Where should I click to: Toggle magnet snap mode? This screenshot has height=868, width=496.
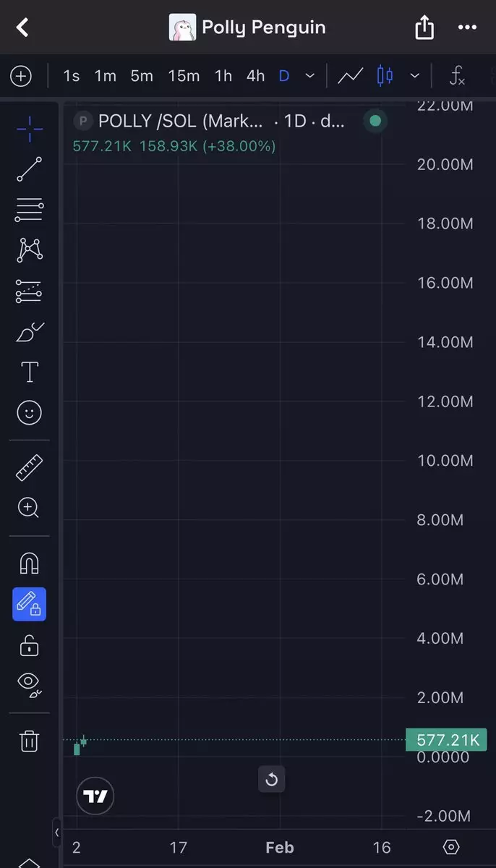(29, 563)
